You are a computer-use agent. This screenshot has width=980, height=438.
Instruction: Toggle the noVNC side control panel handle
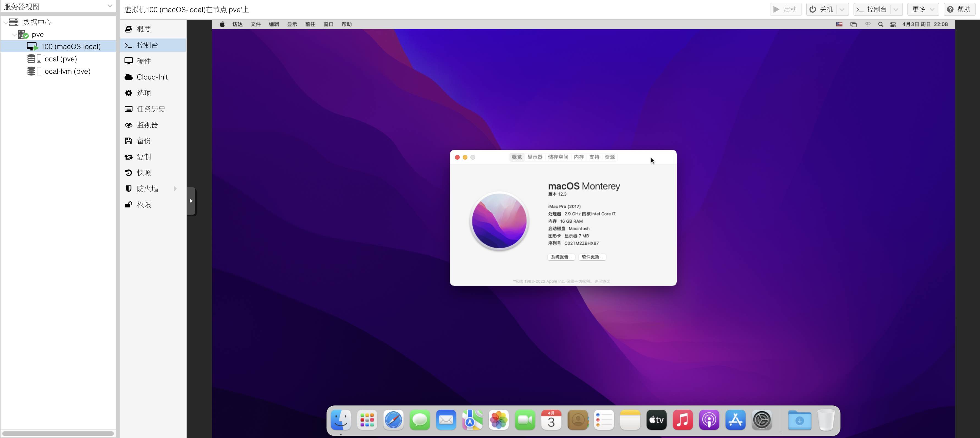pyautogui.click(x=191, y=201)
